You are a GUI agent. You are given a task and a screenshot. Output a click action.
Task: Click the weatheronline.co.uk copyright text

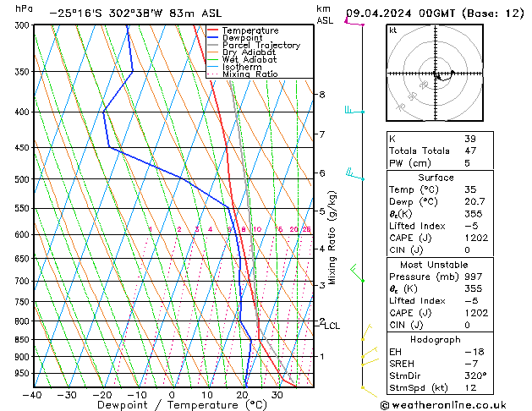point(443,405)
